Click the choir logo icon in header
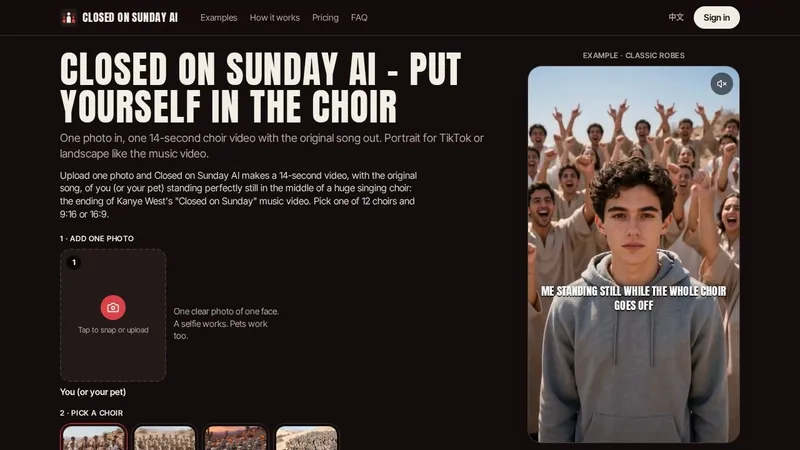Viewport: 800px width, 450px height. pyautogui.click(x=68, y=17)
